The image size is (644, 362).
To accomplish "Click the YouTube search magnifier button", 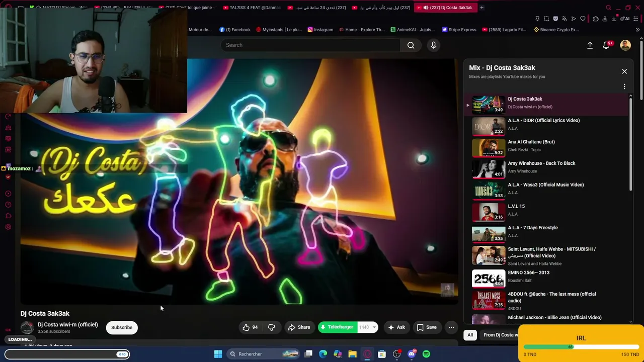I will click(x=411, y=45).
